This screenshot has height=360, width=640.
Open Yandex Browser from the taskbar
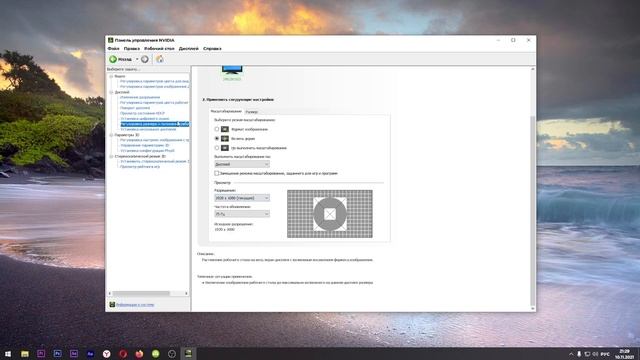[x=107, y=354]
